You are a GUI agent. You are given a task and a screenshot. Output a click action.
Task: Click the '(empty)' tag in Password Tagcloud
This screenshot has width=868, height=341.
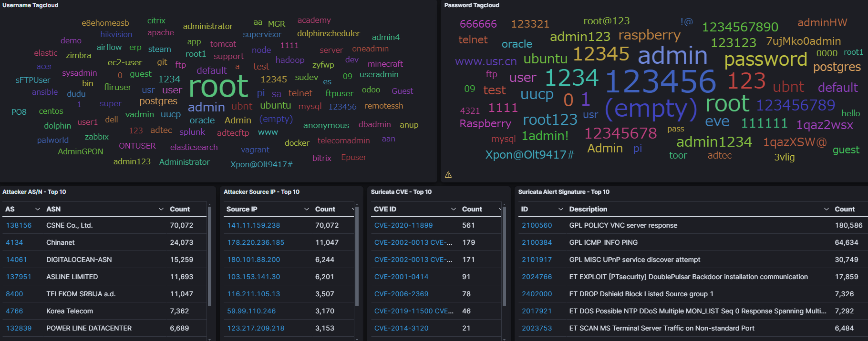(651, 109)
